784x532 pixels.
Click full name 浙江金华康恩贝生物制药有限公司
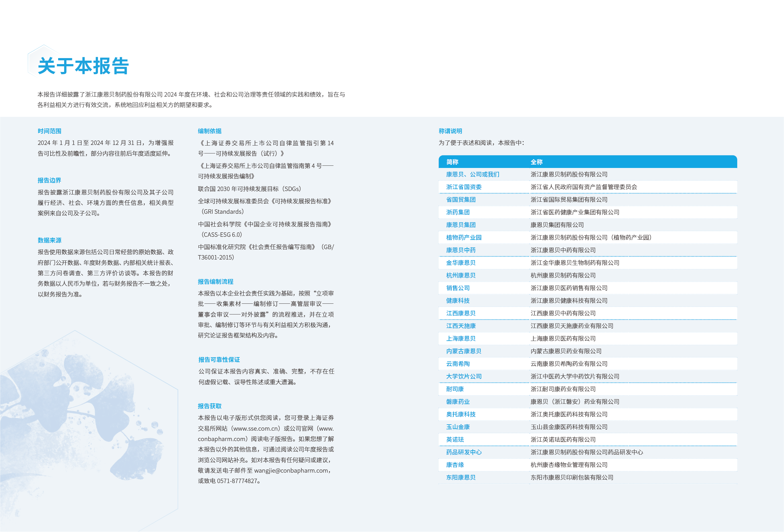(575, 263)
